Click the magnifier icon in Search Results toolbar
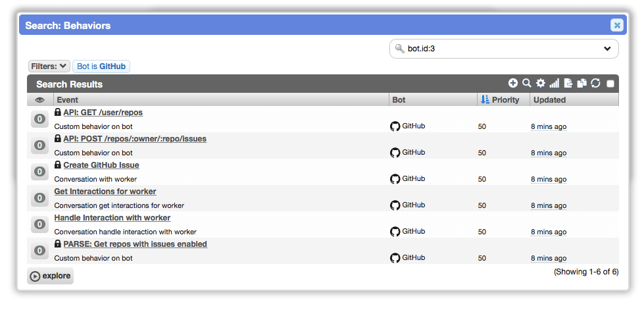 click(x=526, y=84)
